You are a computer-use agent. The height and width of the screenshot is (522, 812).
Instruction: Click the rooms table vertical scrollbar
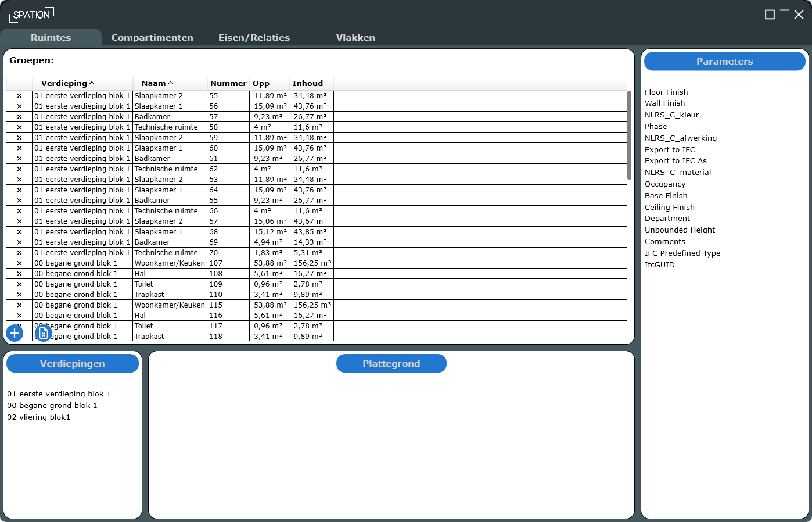(629, 135)
